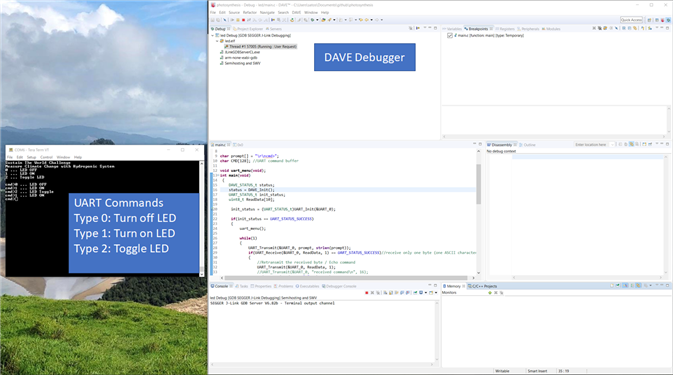Image resolution: width=673 pixels, height=375 pixels.
Task: Click the red Terminate icon in Console
Action: point(367,293)
